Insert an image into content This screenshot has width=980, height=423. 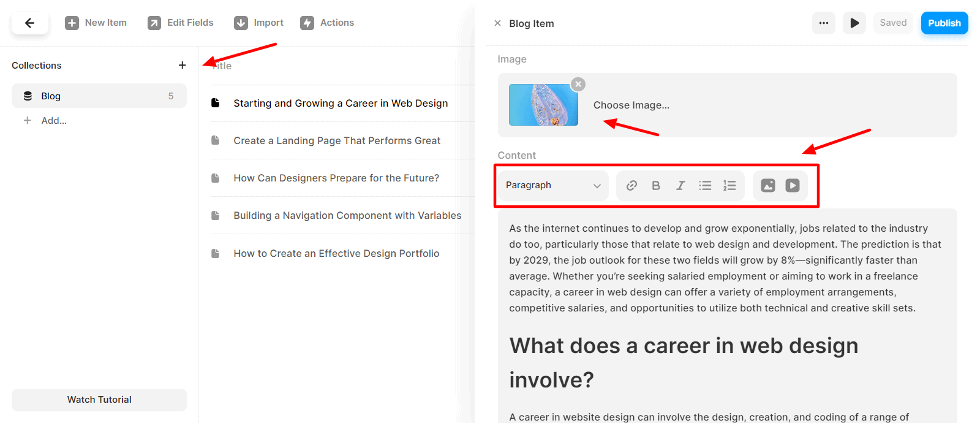pos(768,185)
